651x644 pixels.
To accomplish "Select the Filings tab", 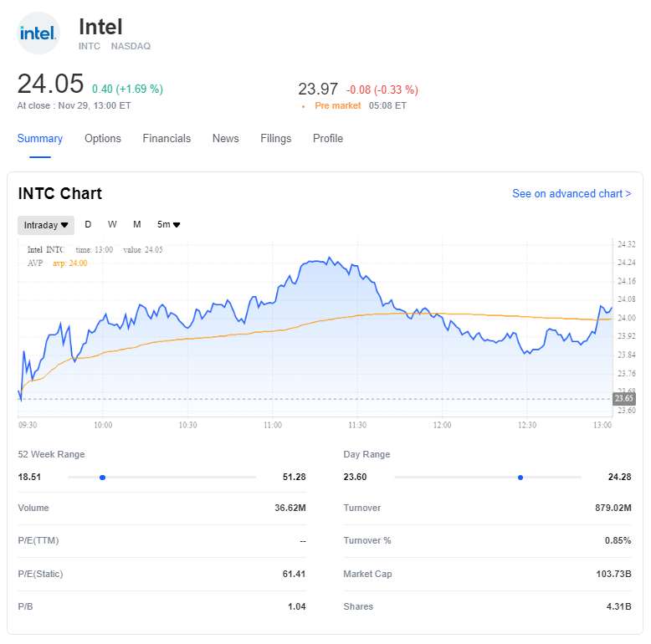I will 276,139.
